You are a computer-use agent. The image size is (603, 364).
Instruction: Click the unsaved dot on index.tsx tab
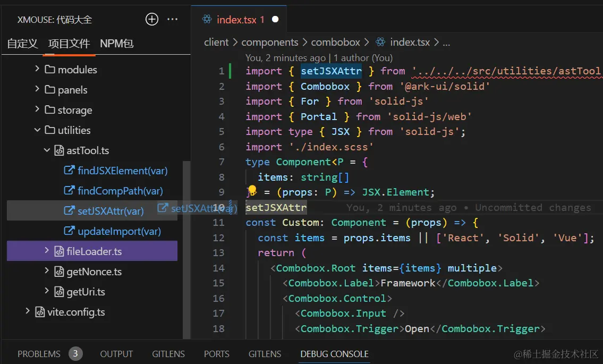(x=275, y=20)
